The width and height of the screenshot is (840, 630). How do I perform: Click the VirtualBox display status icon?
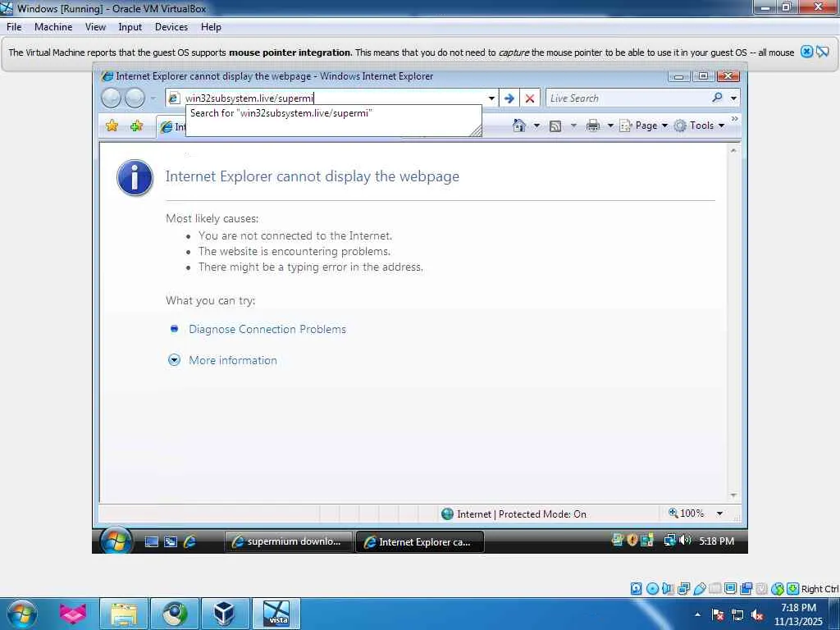tap(730, 589)
